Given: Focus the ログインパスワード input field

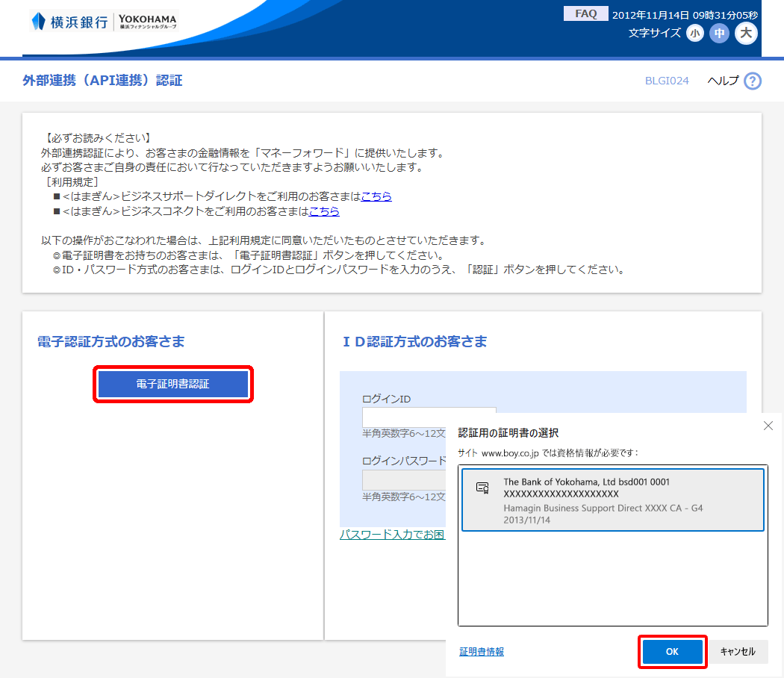Looking at the screenshot, I should [x=403, y=479].
